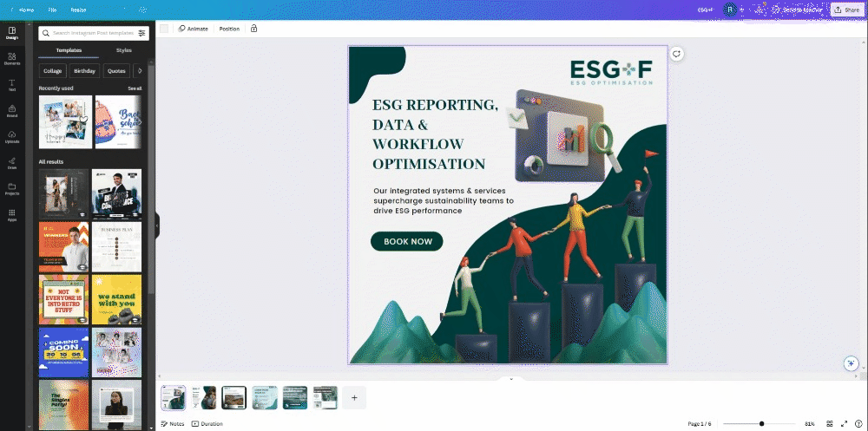Select page 3 thumbnail
The image size is (868, 431).
[x=234, y=397]
